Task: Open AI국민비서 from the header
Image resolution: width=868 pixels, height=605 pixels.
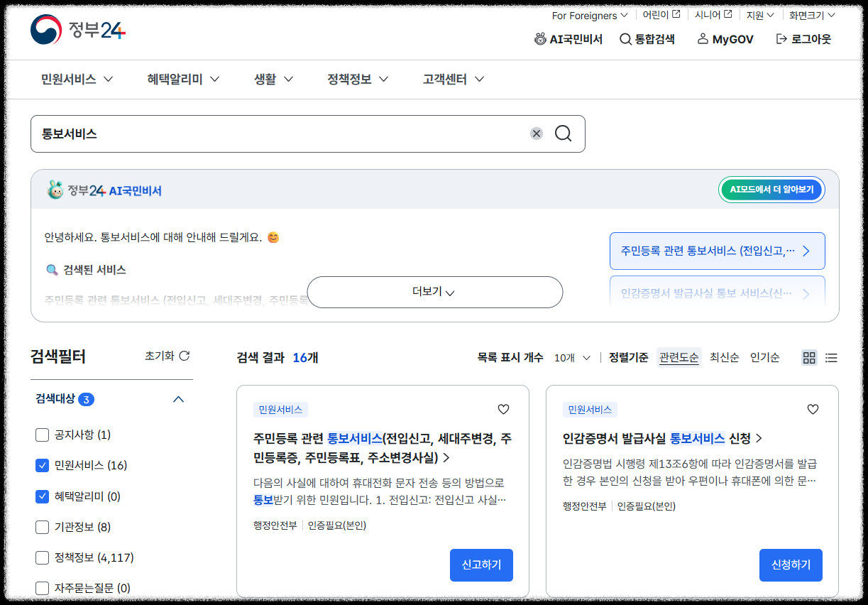Action: (568, 39)
